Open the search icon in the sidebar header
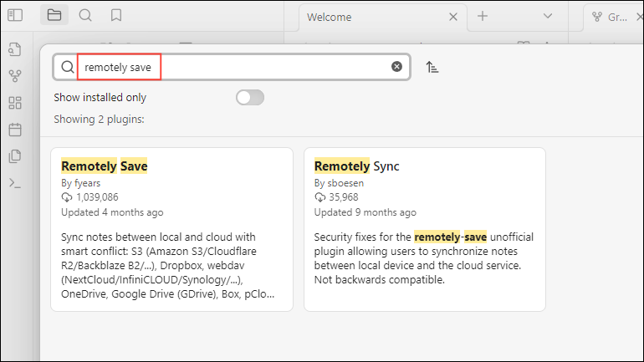The width and height of the screenshot is (644, 362). pyautogui.click(x=85, y=16)
